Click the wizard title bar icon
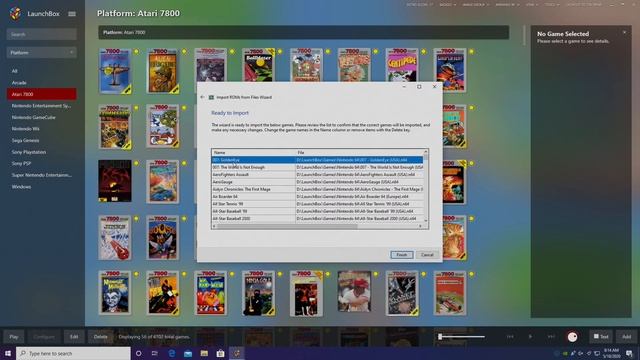The width and height of the screenshot is (640, 360). click(211, 97)
